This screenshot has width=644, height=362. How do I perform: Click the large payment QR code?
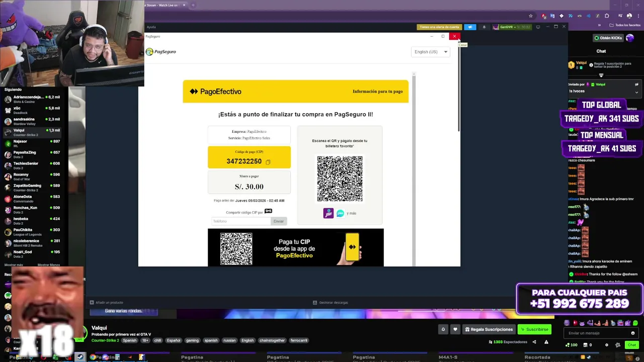coord(340,178)
